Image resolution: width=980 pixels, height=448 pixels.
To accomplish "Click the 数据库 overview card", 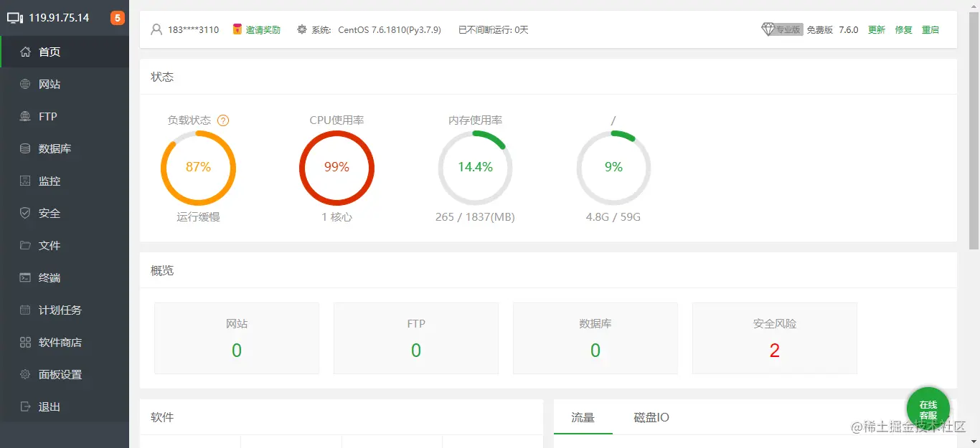I will click(595, 338).
